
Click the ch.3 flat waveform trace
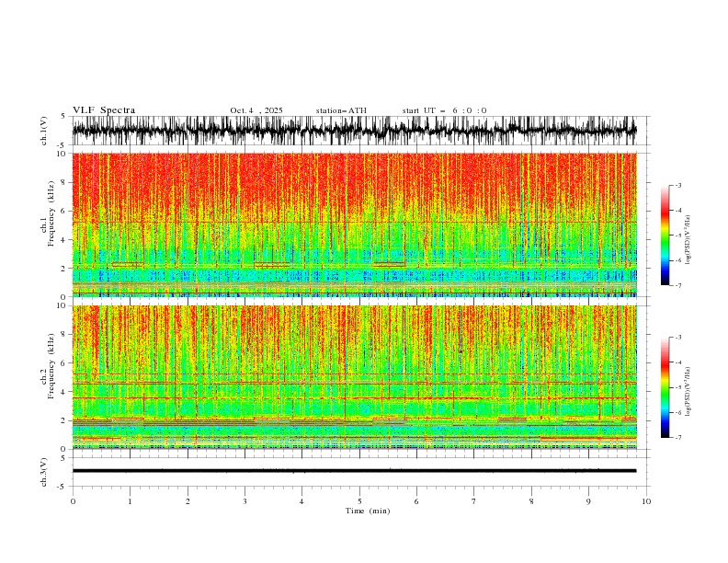[x=354, y=471]
